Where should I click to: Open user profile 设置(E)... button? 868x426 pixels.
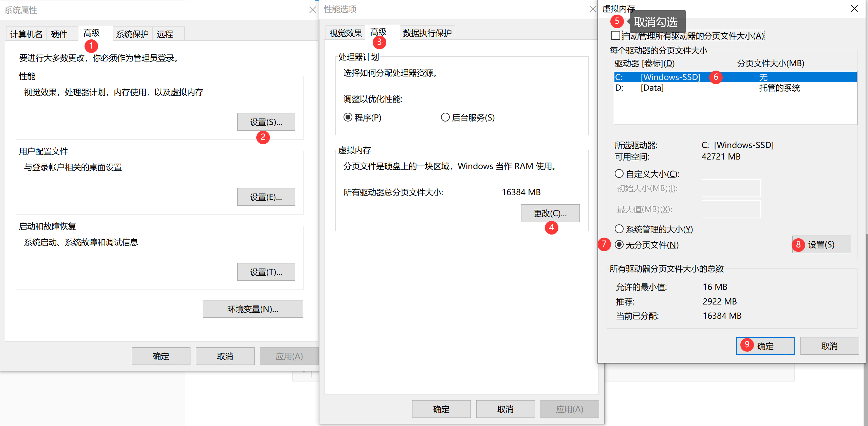tap(266, 197)
